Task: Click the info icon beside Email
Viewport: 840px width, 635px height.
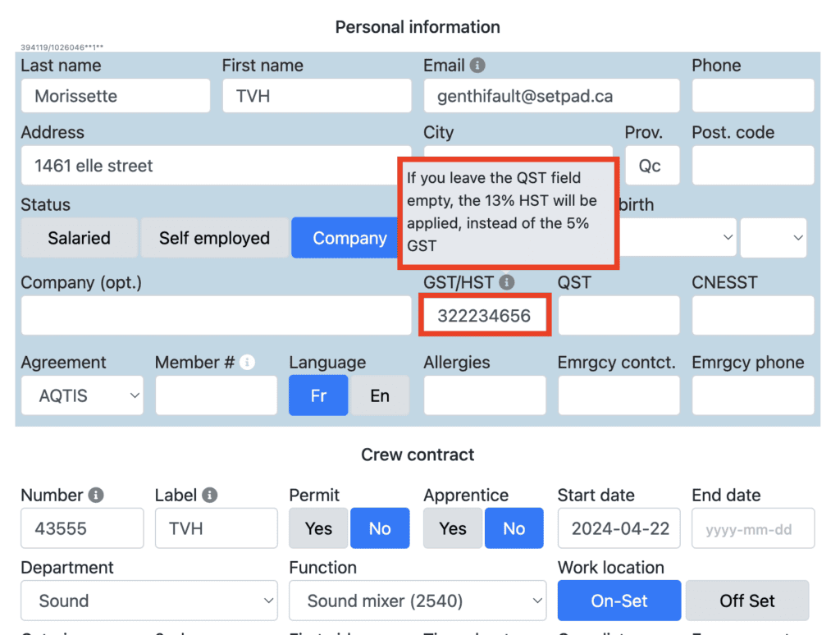Action: click(x=477, y=66)
